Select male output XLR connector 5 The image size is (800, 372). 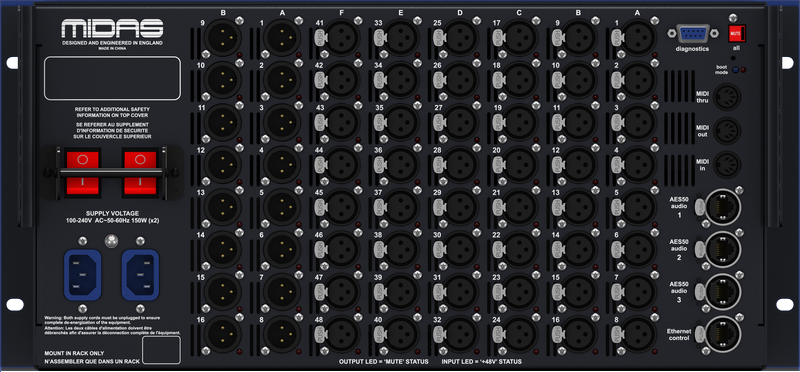[282, 208]
